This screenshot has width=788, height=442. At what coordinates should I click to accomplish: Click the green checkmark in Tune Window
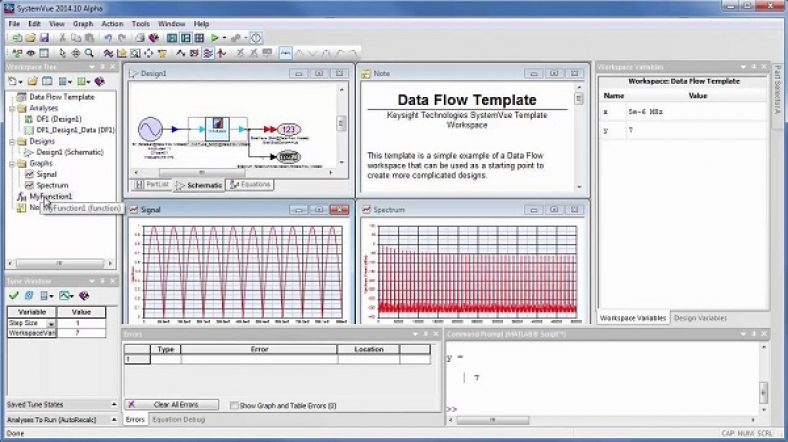pyautogui.click(x=14, y=296)
